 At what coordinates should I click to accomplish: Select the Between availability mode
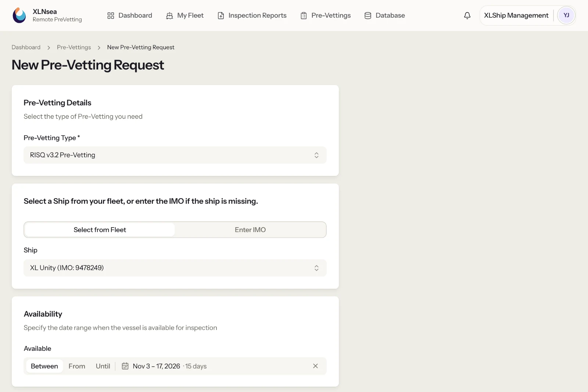point(44,366)
